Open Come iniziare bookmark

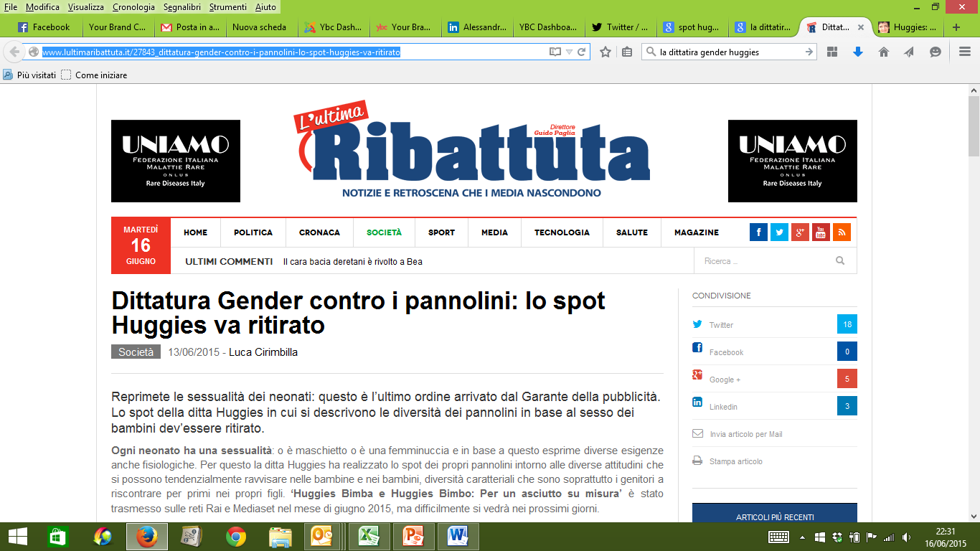pyautogui.click(x=94, y=75)
